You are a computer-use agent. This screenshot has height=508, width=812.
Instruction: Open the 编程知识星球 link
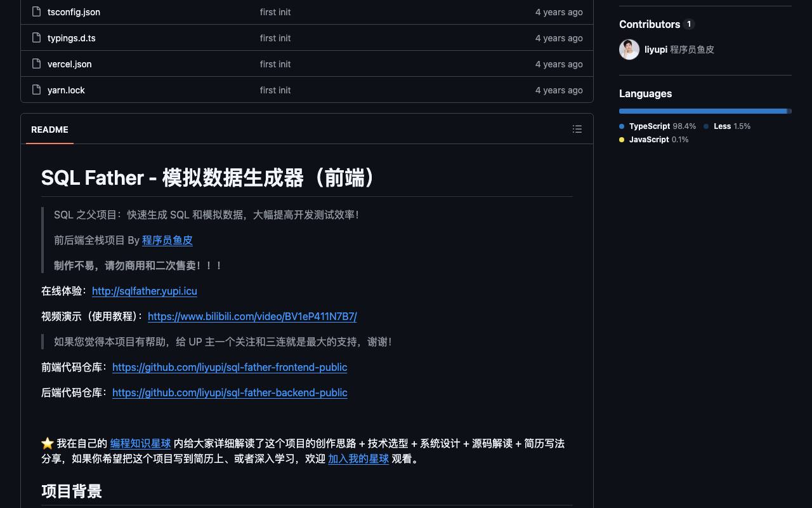[x=140, y=443]
